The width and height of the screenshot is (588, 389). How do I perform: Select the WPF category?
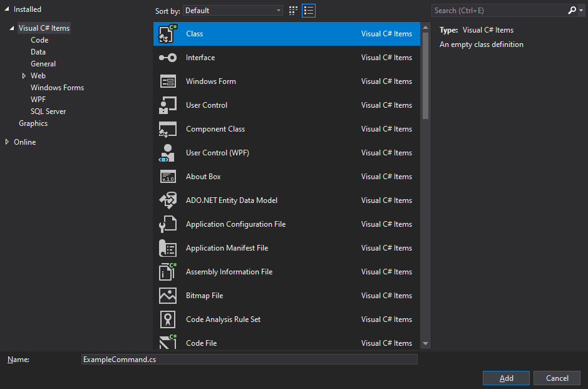[38, 100]
